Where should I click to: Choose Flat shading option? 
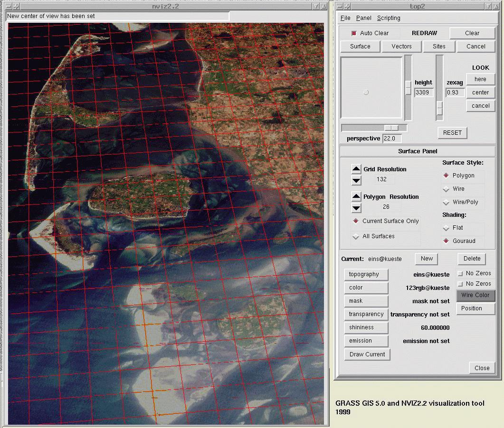[x=446, y=228]
